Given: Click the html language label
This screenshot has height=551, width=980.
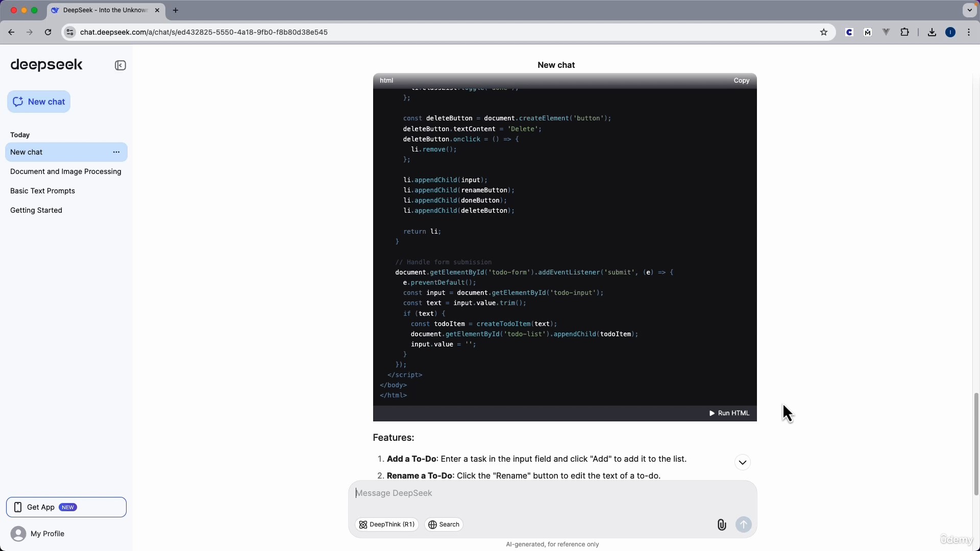Looking at the screenshot, I should coord(386,81).
